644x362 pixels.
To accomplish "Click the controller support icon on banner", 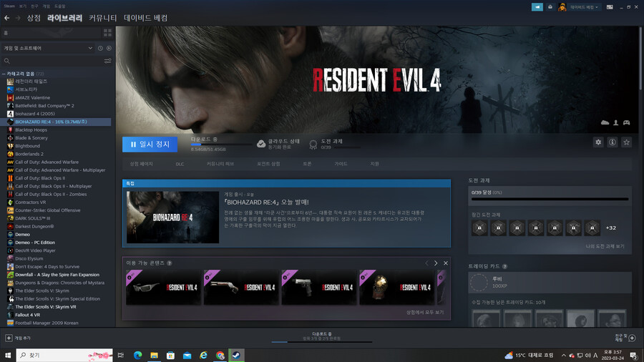I will click(626, 122).
